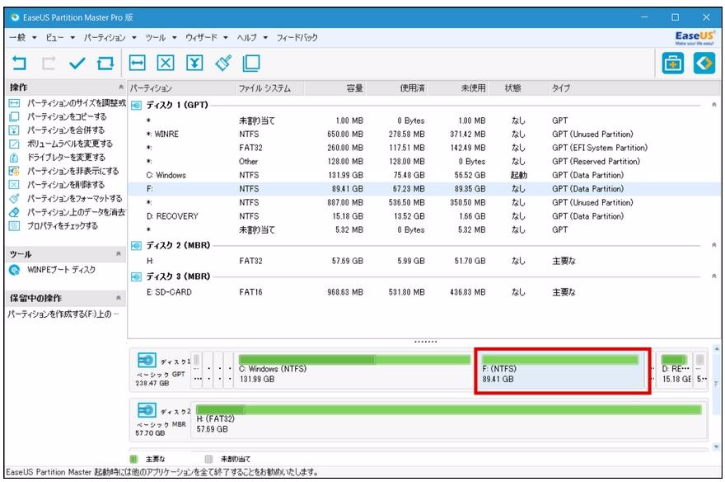Viewport: 725px width, 482px height.
Task: Click the Merge partition toolbar icon
Action: pos(194,63)
